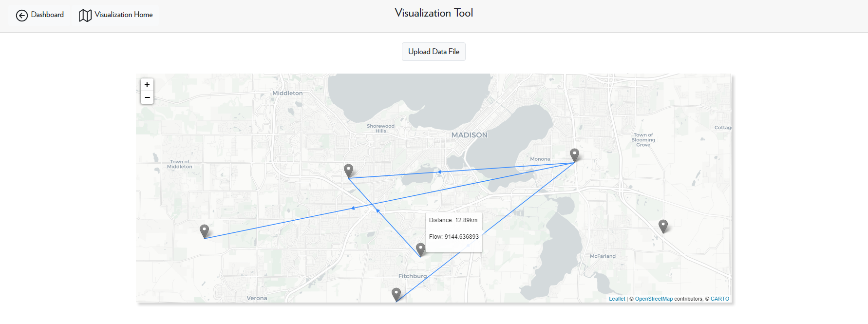Click the arrowhead on the Fitchburg marker's line
This screenshot has width=868, height=324.
(377, 210)
